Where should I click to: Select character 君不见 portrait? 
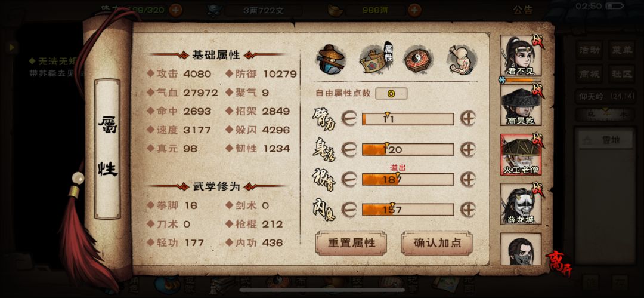(521, 56)
